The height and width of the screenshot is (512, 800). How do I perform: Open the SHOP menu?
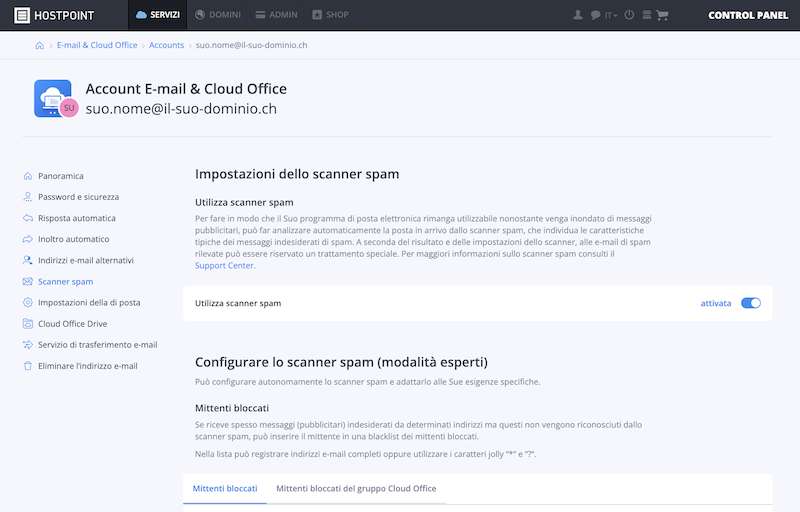click(x=331, y=15)
